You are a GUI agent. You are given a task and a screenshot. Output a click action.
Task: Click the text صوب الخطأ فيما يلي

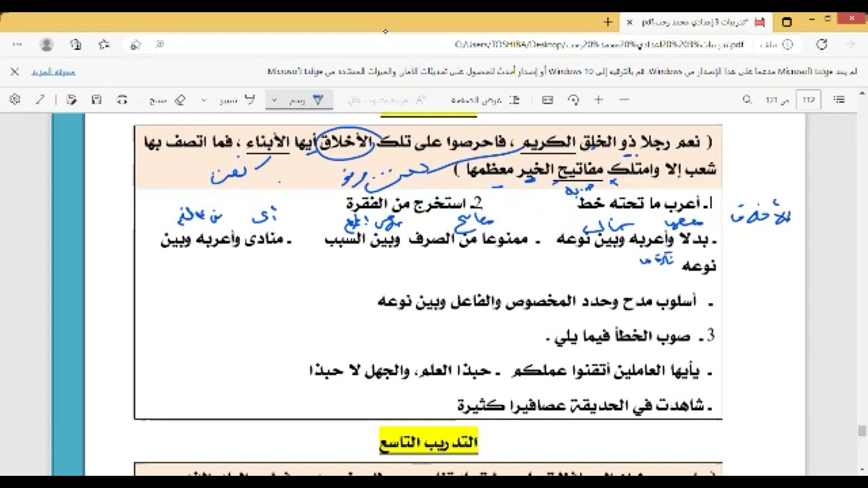point(617,336)
